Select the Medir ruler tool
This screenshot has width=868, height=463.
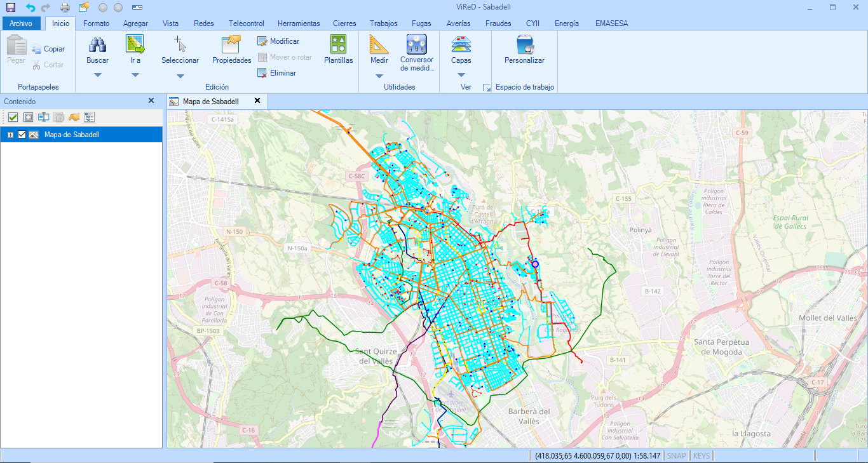[x=379, y=44]
